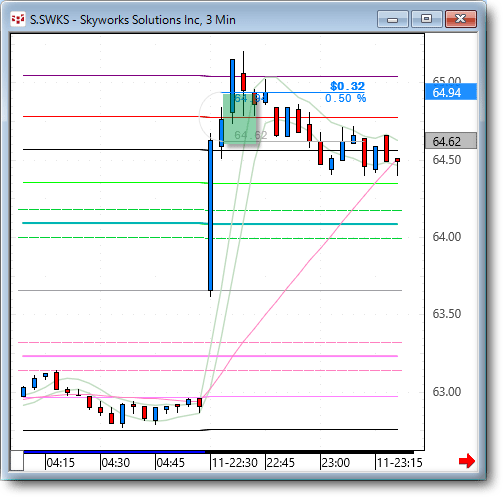Screen dimensions: 504x498
Task: Click the $0.32 measurement label
Action: click(347, 86)
